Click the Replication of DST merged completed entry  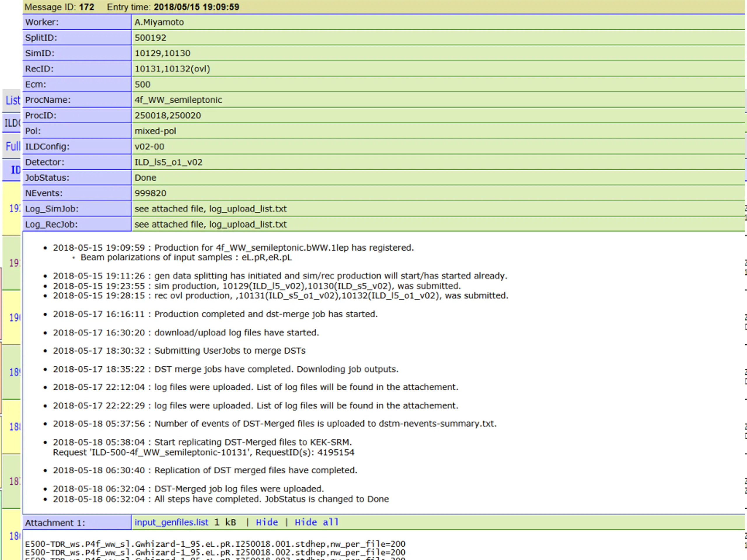coord(205,470)
